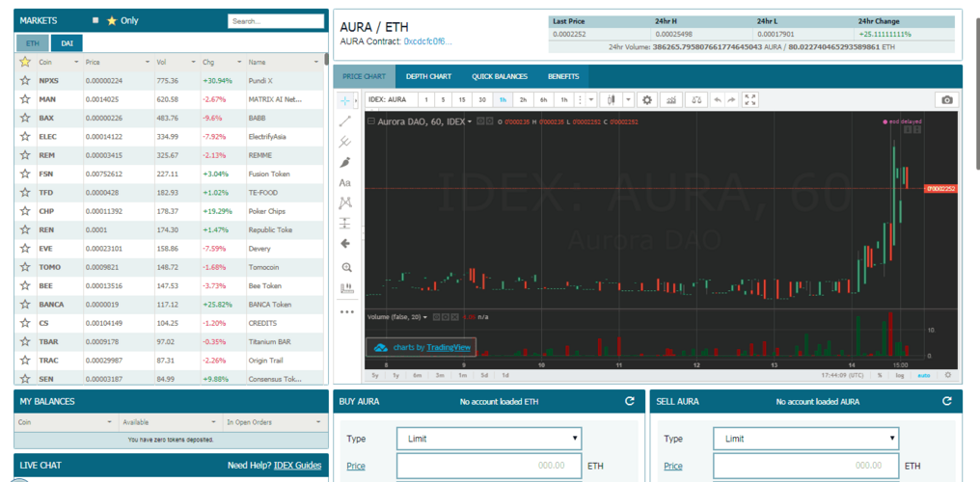980x482 pixels.
Task: Open bottom-right chart properties gear
Action: (947, 375)
